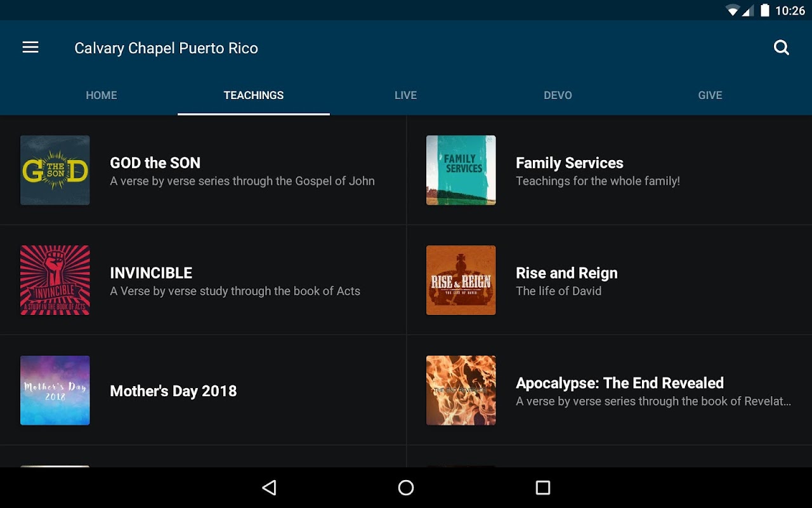Check the Wi-Fi status icon

733,10
